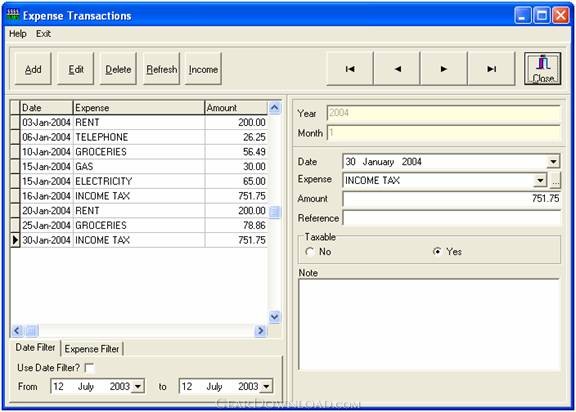Click the grid's horizontal scroll right arrow
This screenshot has height=412, width=576.
pos(260,331)
